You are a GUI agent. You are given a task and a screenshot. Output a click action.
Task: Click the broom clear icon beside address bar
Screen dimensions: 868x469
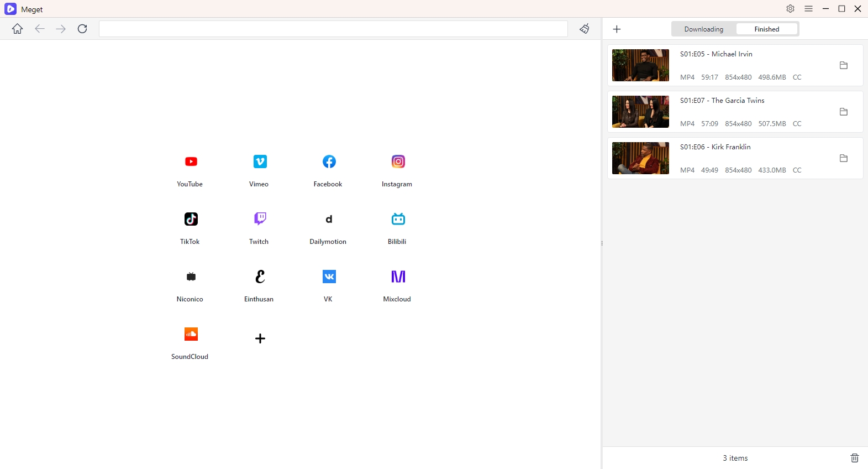(585, 29)
